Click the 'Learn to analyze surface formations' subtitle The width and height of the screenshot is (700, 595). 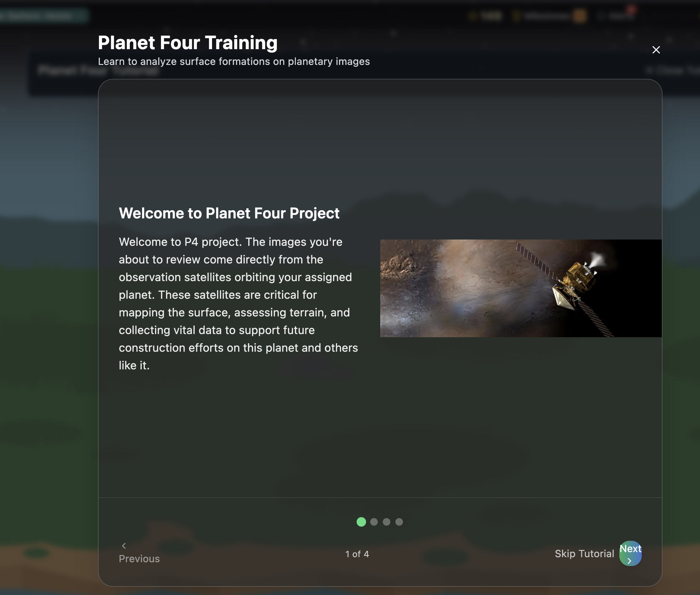coord(234,61)
